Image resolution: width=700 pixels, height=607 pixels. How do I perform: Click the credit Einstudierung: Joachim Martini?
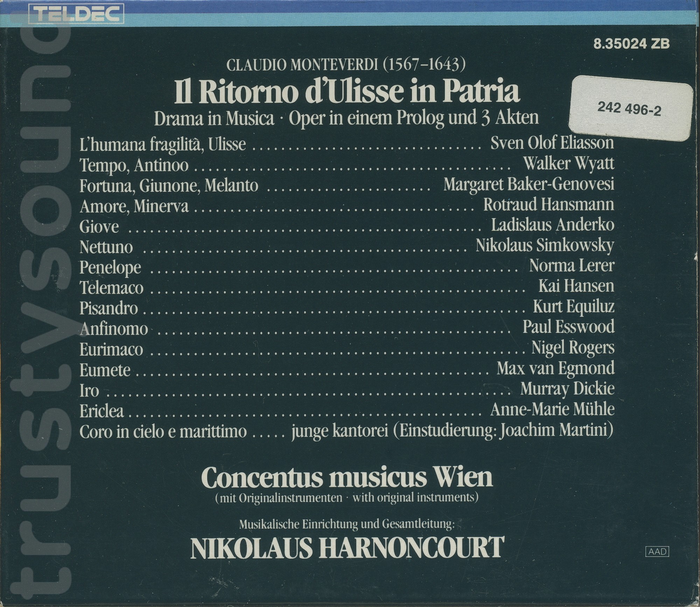[x=503, y=431]
